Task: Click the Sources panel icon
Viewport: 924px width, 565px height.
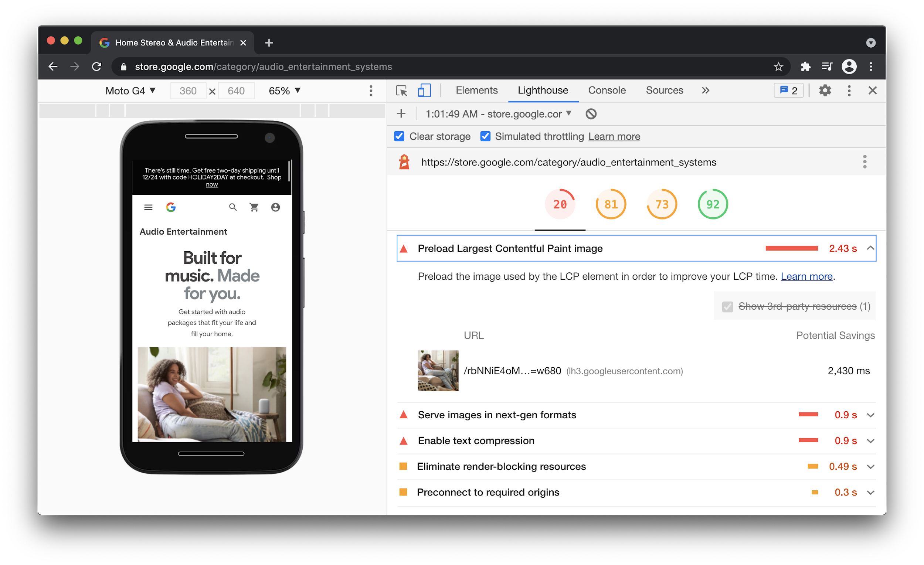Action: pyautogui.click(x=663, y=91)
